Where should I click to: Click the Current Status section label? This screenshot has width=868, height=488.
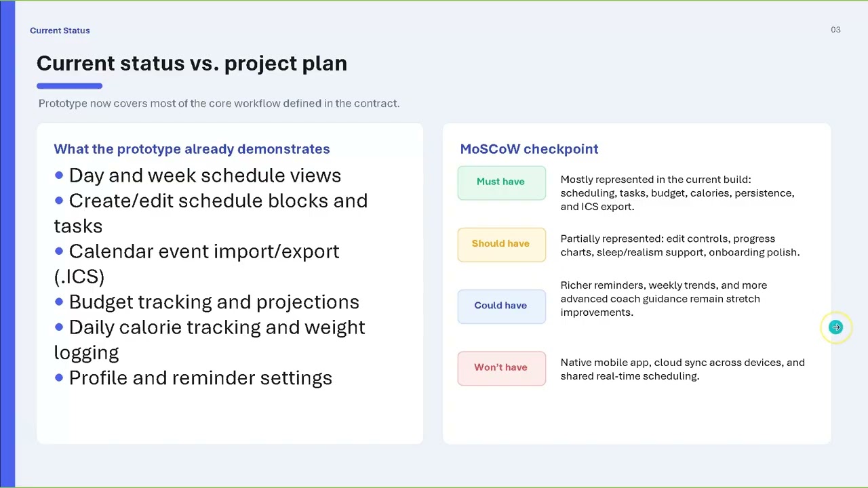(60, 30)
